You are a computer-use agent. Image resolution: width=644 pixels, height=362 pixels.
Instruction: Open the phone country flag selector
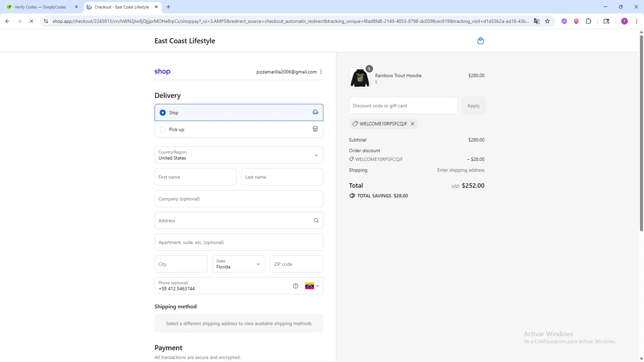(312, 286)
